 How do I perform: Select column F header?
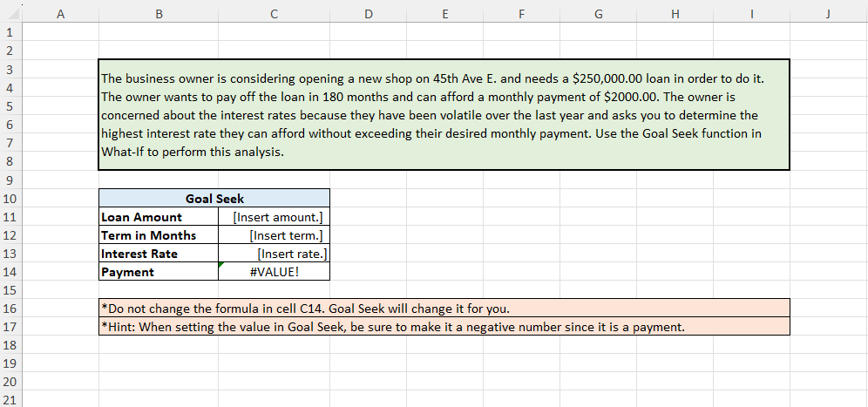coord(521,15)
